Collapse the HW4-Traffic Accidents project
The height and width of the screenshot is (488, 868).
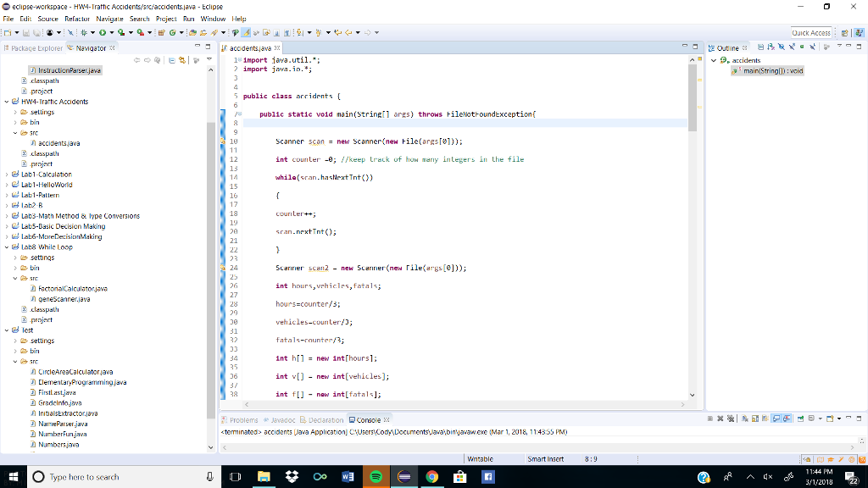7,100
